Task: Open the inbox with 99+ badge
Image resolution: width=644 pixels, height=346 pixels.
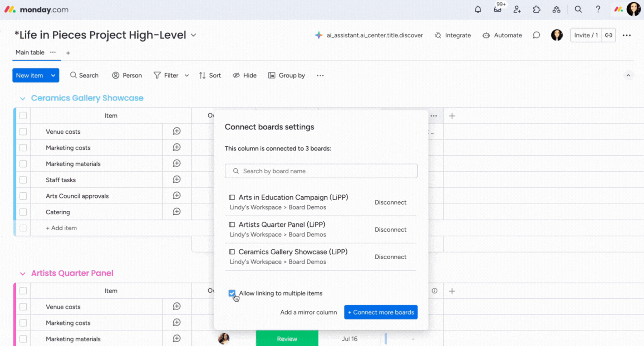Action: pos(498,9)
